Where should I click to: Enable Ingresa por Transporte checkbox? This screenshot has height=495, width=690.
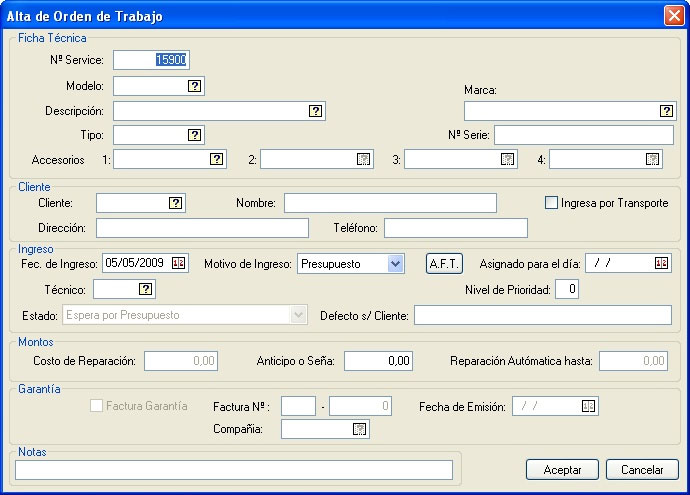coord(551,203)
